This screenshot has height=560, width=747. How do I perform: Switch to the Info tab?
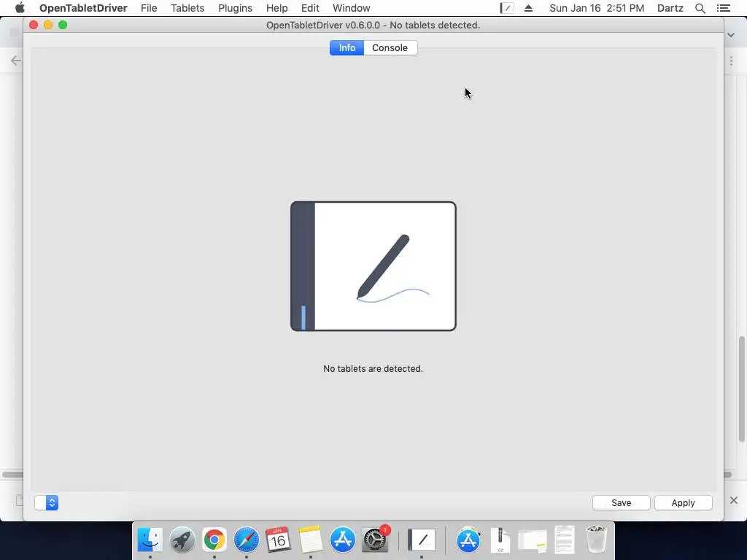347,47
